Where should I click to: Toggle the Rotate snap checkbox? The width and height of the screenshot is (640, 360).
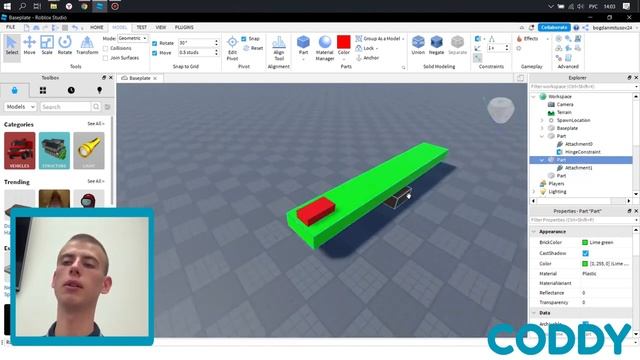coord(155,43)
